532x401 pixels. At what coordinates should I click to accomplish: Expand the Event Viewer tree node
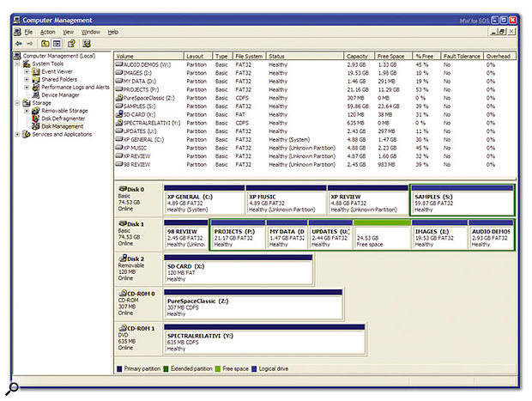(x=27, y=71)
